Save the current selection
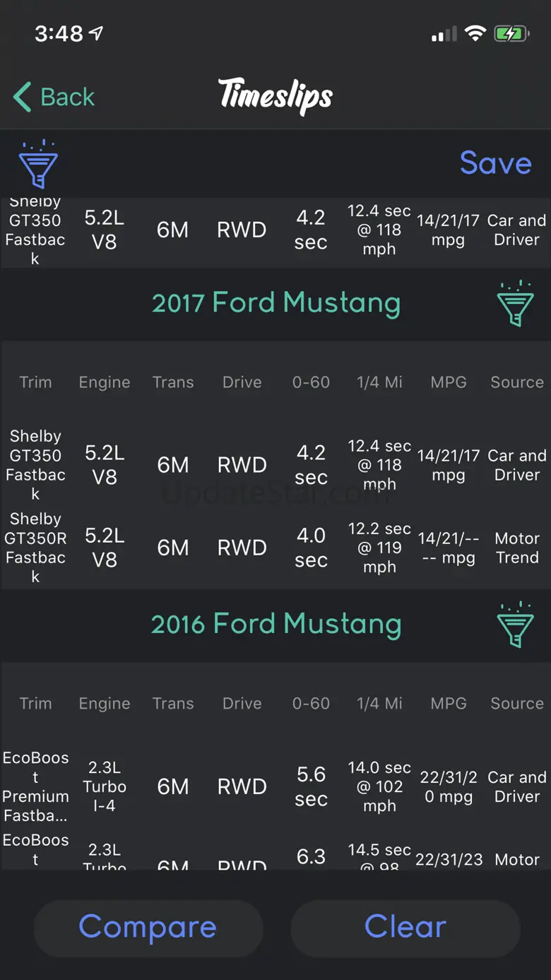The image size is (551, 980). coord(496,163)
